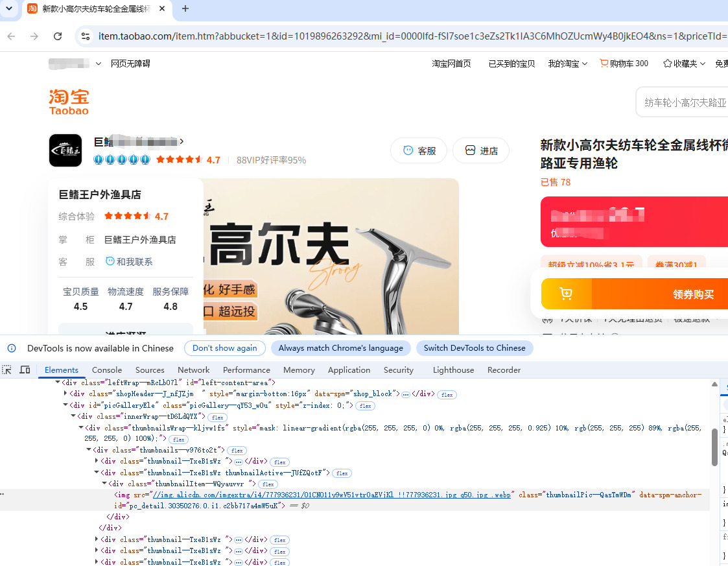Click the 客服 customer service button
This screenshot has width=728, height=566.
[x=419, y=150]
